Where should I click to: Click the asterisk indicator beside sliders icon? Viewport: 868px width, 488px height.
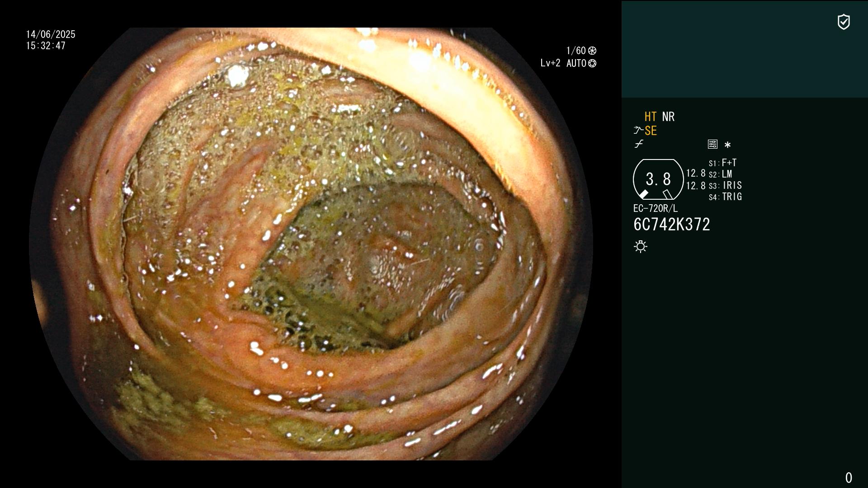coord(727,145)
